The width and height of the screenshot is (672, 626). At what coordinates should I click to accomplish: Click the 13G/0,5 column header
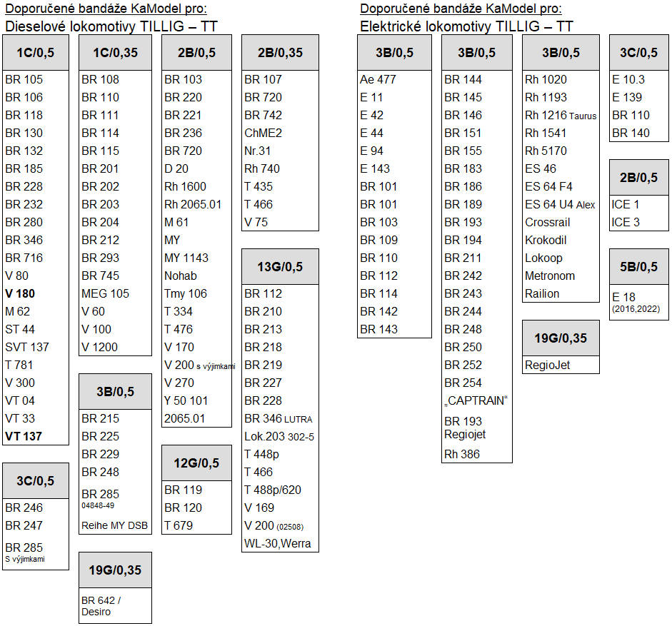(x=280, y=267)
